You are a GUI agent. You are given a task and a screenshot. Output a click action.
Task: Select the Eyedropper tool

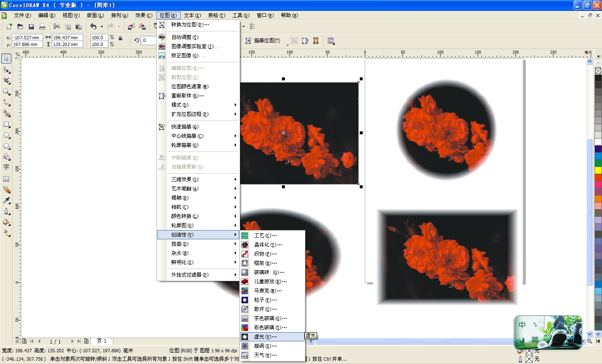(x=6, y=200)
